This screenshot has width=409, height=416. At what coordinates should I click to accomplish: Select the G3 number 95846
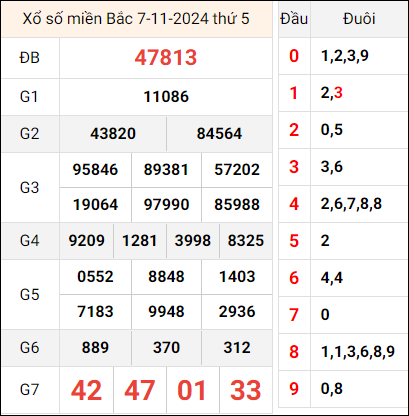(95, 170)
